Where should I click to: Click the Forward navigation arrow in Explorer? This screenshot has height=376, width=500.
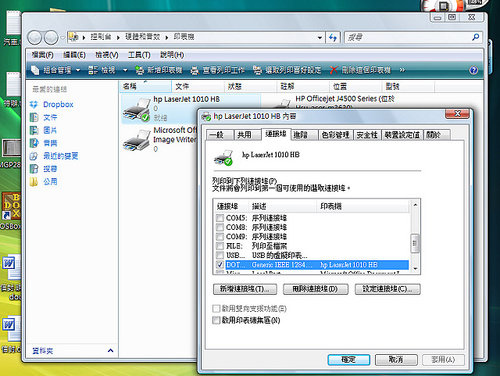tap(51, 37)
